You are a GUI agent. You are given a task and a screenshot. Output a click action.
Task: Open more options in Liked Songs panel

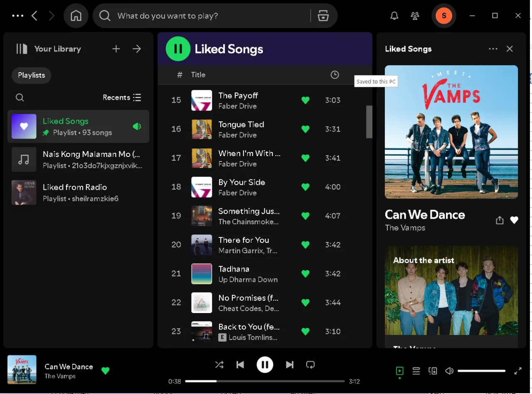pyautogui.click(x=493, y=49)
